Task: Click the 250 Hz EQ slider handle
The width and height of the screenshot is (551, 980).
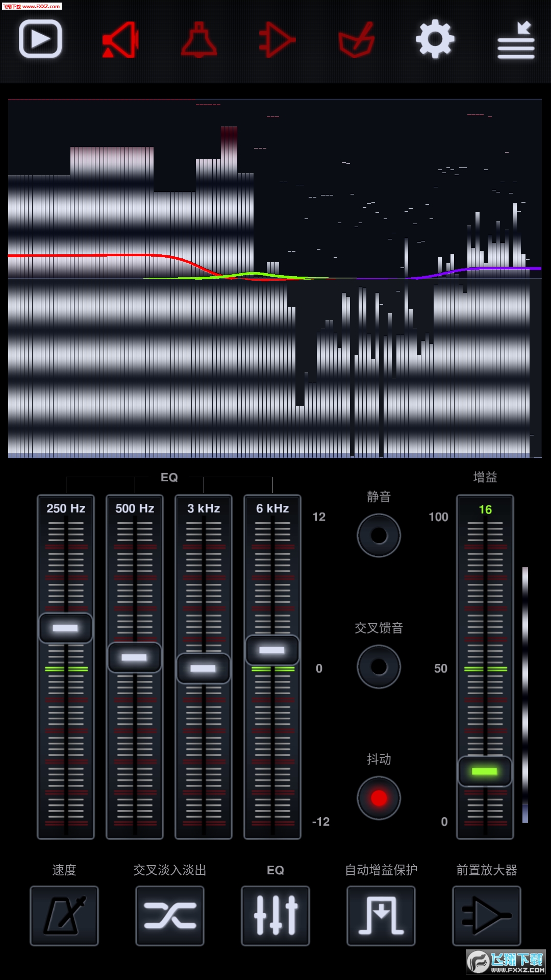Action: coord(66,628)
